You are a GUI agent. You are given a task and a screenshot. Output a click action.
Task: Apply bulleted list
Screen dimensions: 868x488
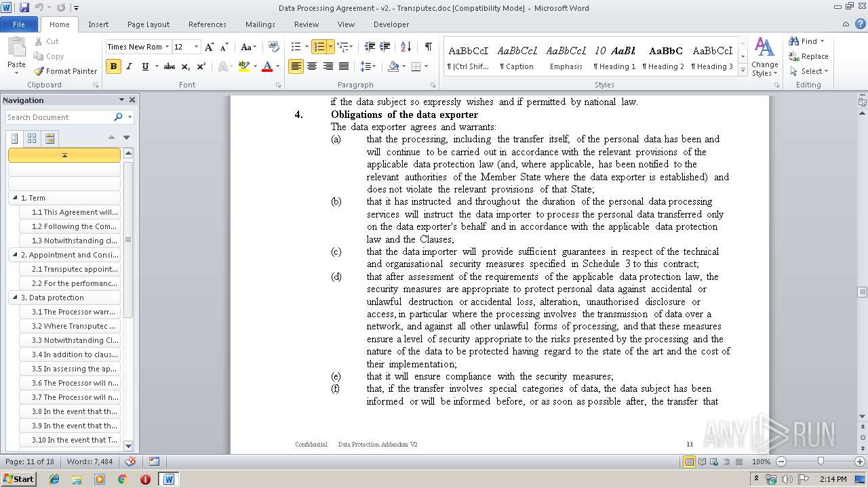296,47
